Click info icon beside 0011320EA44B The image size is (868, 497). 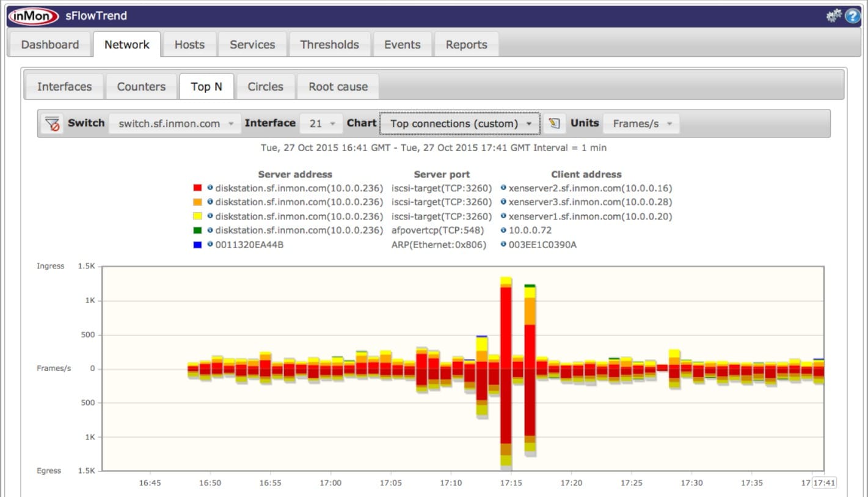pos(210,245)
